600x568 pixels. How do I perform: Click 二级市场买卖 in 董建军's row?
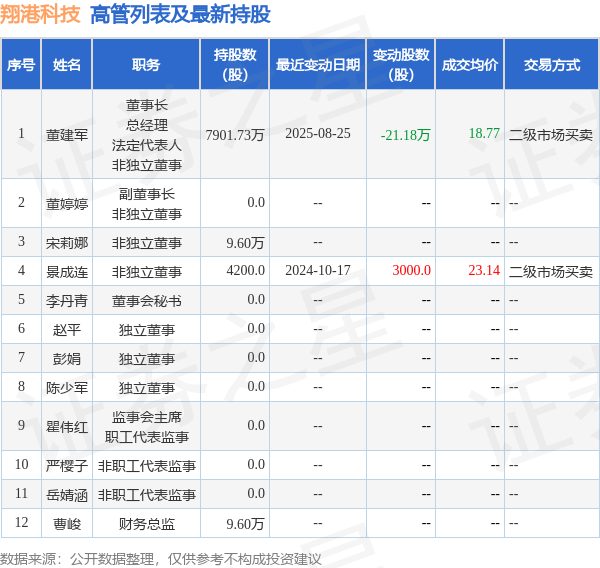point(551,135)
